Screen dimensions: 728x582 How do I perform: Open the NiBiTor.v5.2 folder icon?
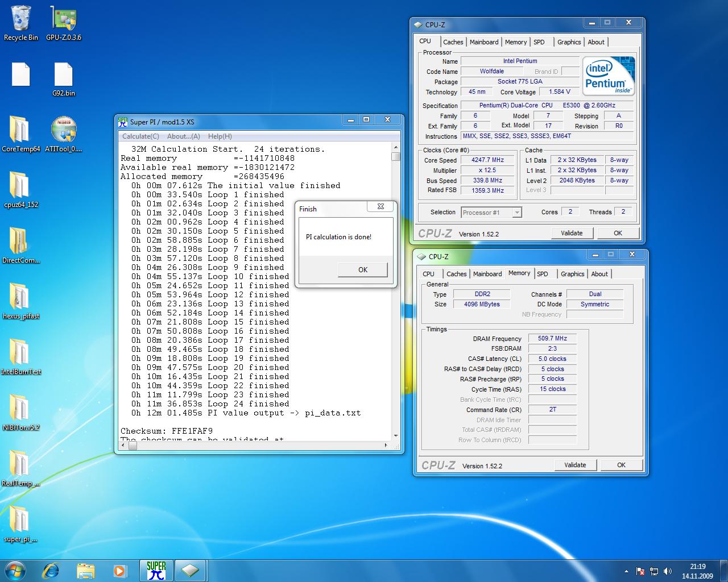(21, 413)
